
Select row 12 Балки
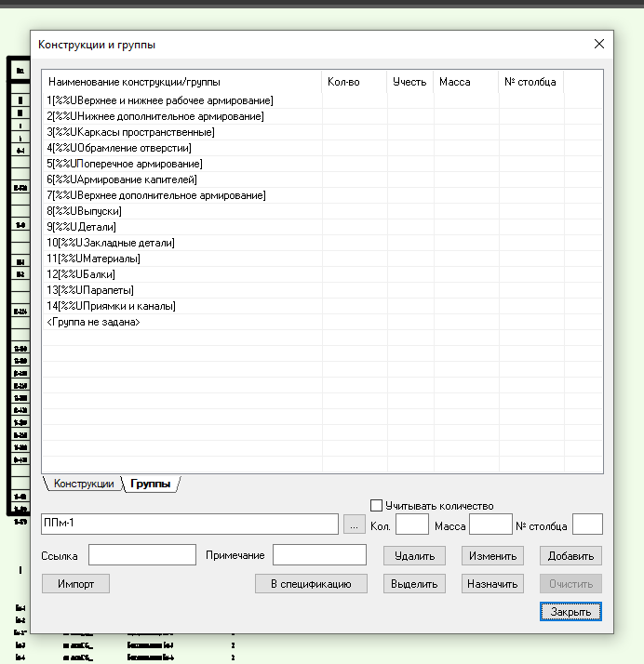tap(322, 274)
